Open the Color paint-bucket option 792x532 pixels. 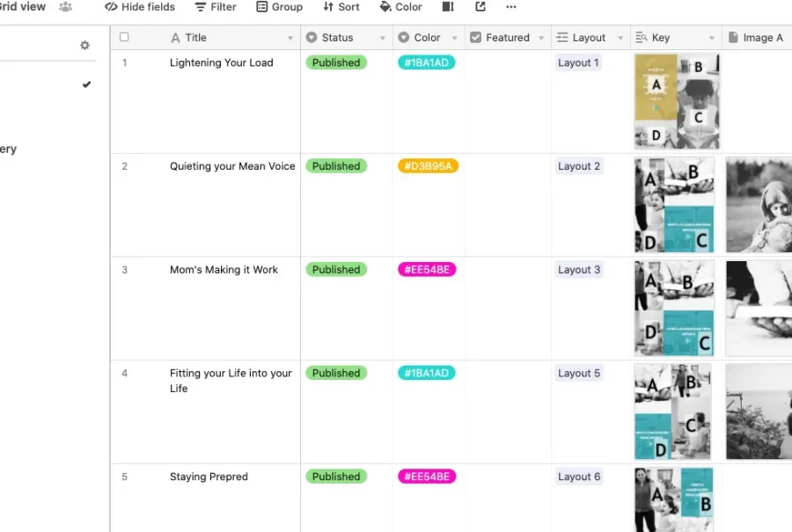(401, 7)
